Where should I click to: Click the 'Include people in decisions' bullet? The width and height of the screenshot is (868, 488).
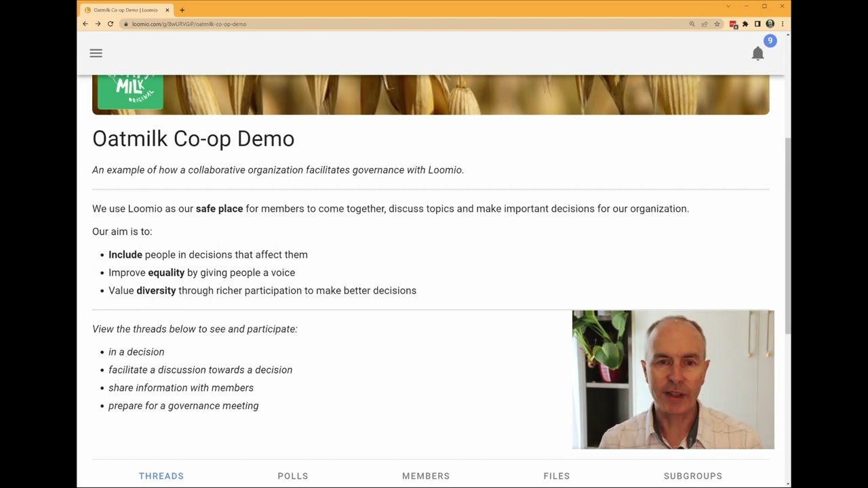point(208,255)
